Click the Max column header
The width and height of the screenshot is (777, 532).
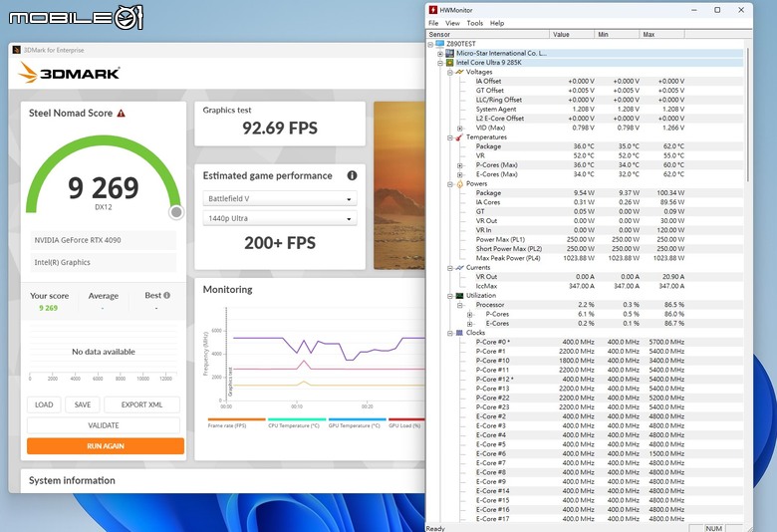click(x=662, y=34)
